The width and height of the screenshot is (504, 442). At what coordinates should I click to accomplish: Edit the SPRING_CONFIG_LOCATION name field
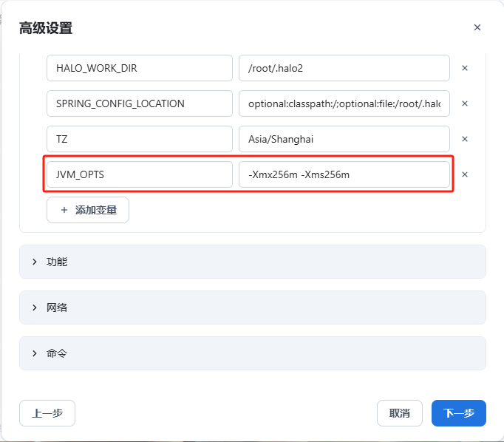(140, 103)
